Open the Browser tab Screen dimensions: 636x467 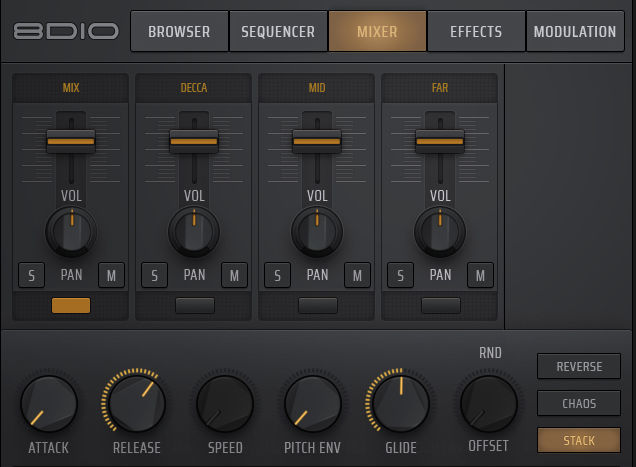[179, 31]
